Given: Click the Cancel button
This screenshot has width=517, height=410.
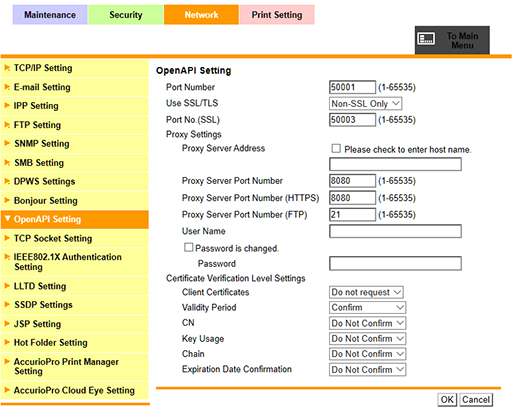Looking at the screenshot, I should coord(476,399).
